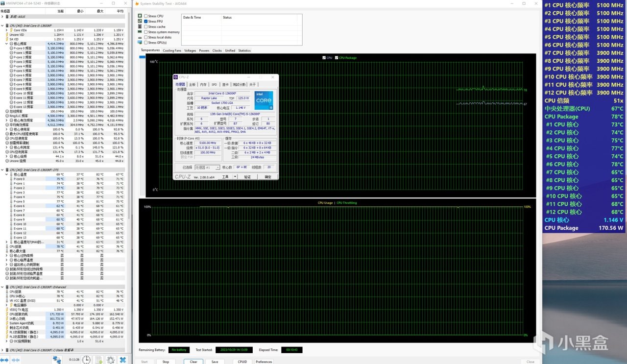
Task: Click the 验证 button in CPU-Z
Action: coord(247,177)
